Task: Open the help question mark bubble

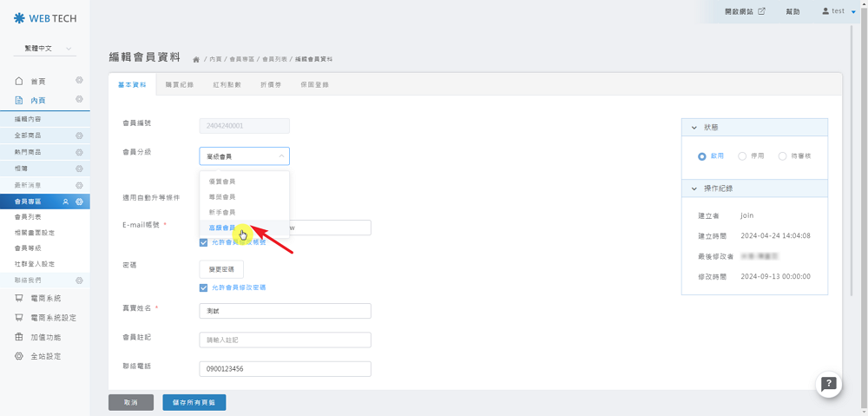Action: point(828,383)
